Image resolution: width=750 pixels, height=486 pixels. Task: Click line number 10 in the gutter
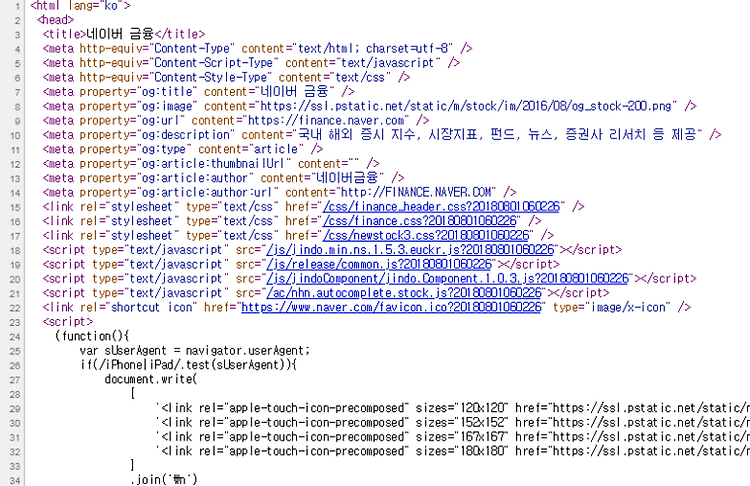(15, 135)
